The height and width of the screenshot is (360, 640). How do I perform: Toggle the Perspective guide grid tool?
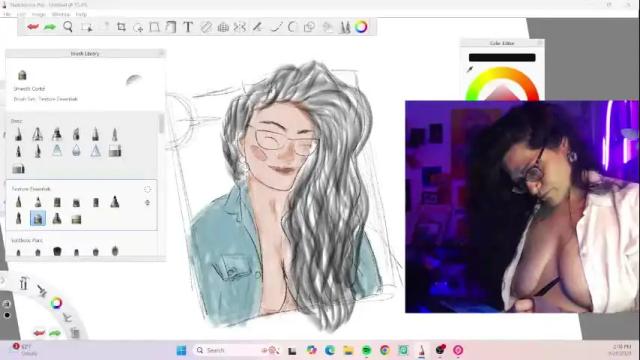[223, 27]
